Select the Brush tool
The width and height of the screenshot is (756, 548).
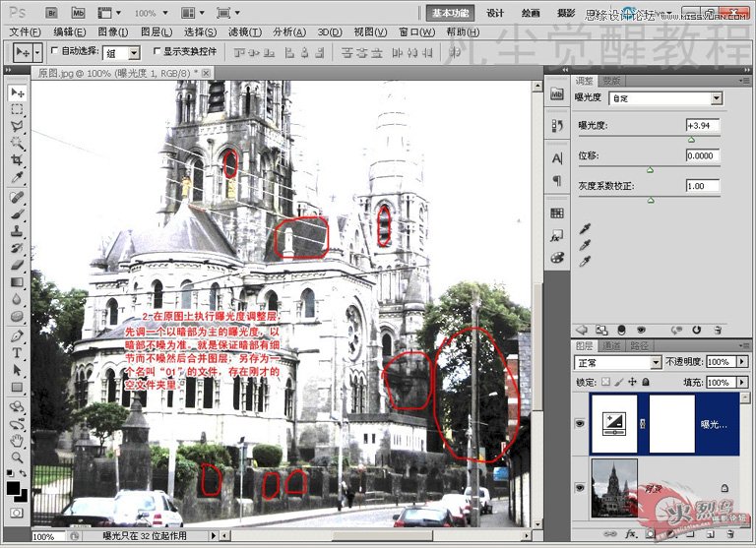pos(18,214)
